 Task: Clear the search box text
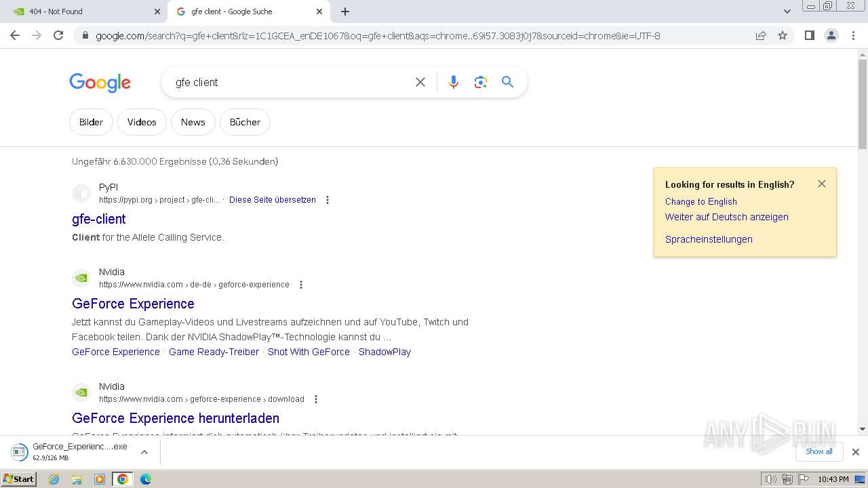click(x=420, y=82)
